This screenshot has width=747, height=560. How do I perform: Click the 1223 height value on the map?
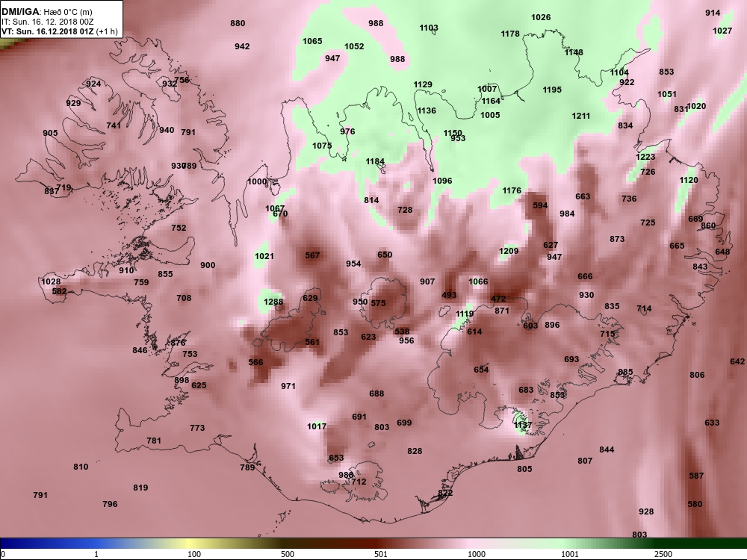[645, 157]
